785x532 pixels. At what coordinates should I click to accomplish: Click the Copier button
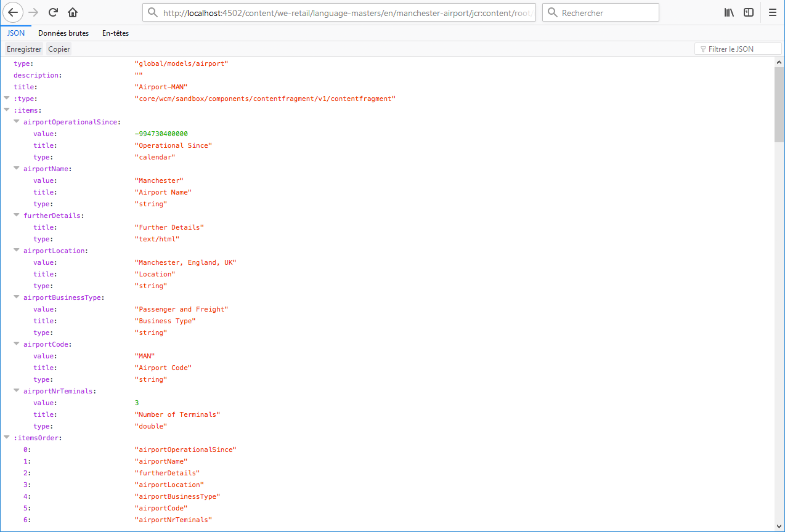pos(59,49)
